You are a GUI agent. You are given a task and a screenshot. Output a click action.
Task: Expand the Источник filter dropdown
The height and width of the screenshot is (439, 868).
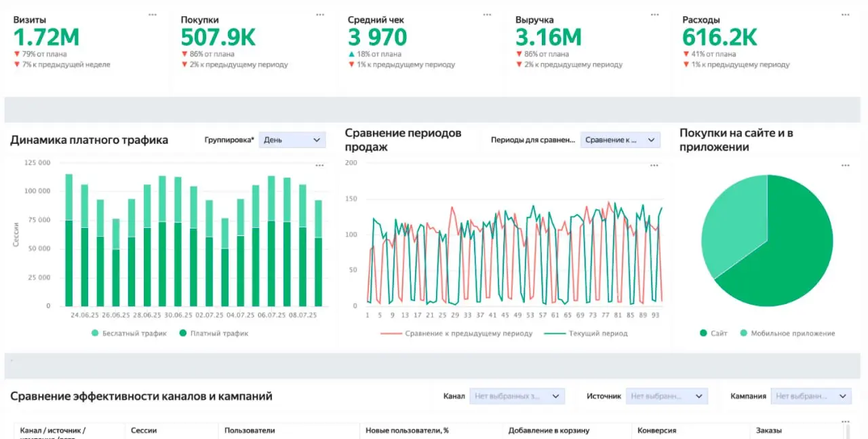pyautogui.click(x=667, y=396)
